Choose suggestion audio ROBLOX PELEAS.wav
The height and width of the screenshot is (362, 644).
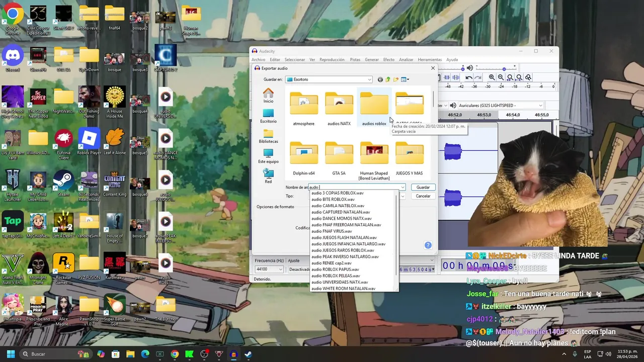point(336,276)
